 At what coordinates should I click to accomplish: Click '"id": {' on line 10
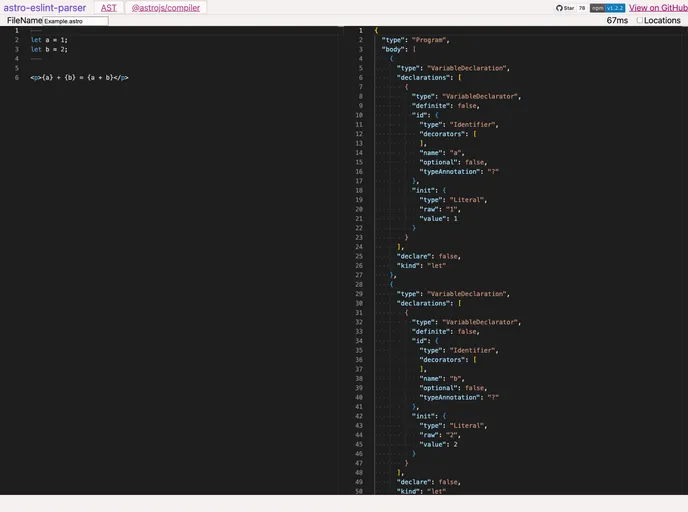coord(425,115)
